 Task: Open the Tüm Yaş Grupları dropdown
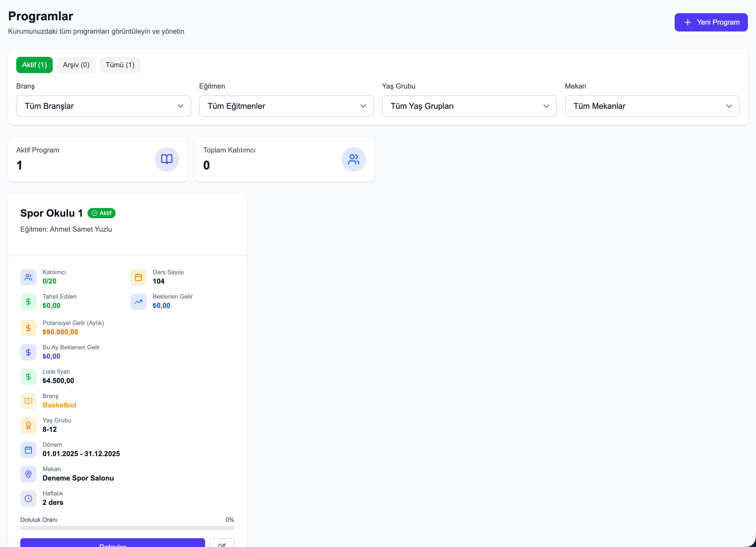[469, 106]
